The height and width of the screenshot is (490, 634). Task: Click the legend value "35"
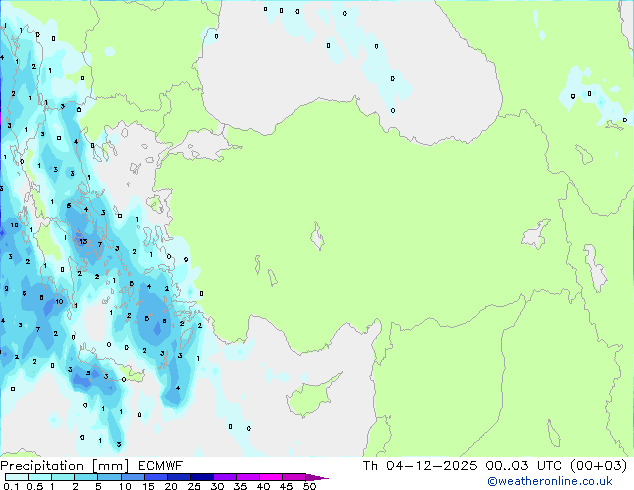pyautogui.click(x=240, y=486)
